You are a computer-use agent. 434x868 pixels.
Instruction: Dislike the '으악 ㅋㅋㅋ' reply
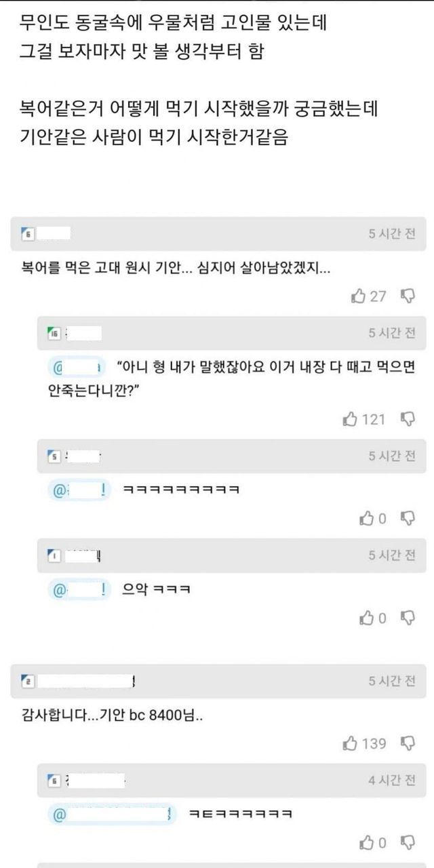click(408, 618)
